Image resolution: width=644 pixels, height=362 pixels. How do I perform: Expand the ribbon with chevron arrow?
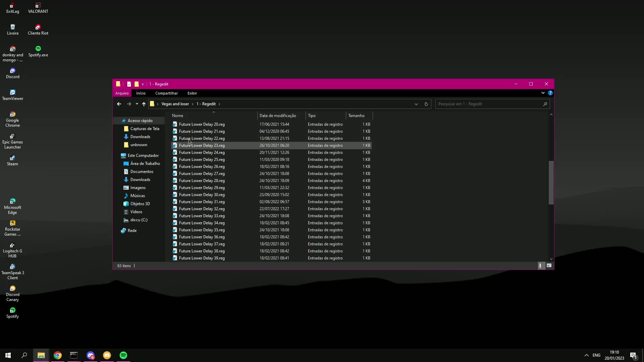[543, 93]
